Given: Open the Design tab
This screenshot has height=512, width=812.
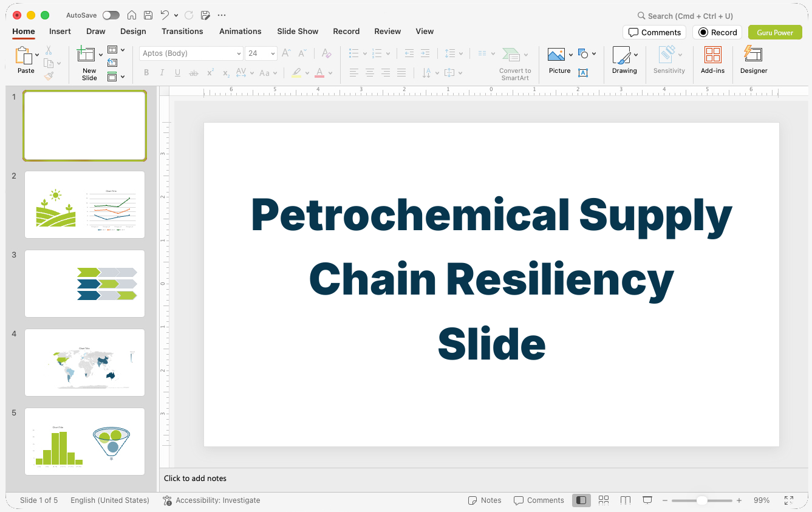Looking at the screenshot, I should point(133,32).
